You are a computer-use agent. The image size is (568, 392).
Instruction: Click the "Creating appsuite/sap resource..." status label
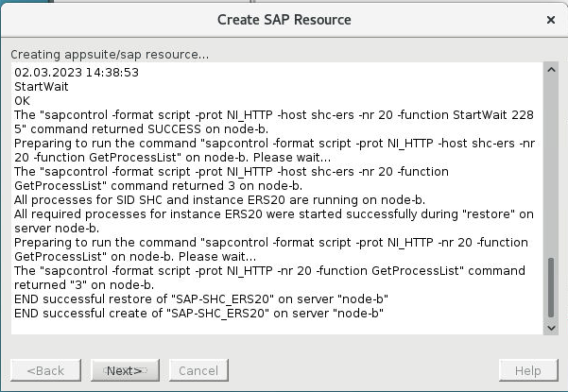pos(110,53)
